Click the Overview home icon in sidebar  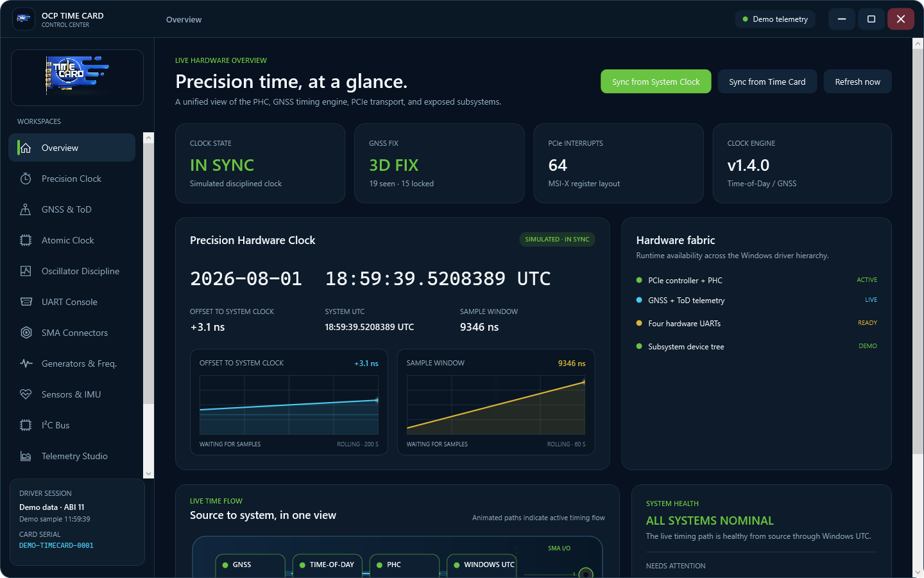[26, 148]
